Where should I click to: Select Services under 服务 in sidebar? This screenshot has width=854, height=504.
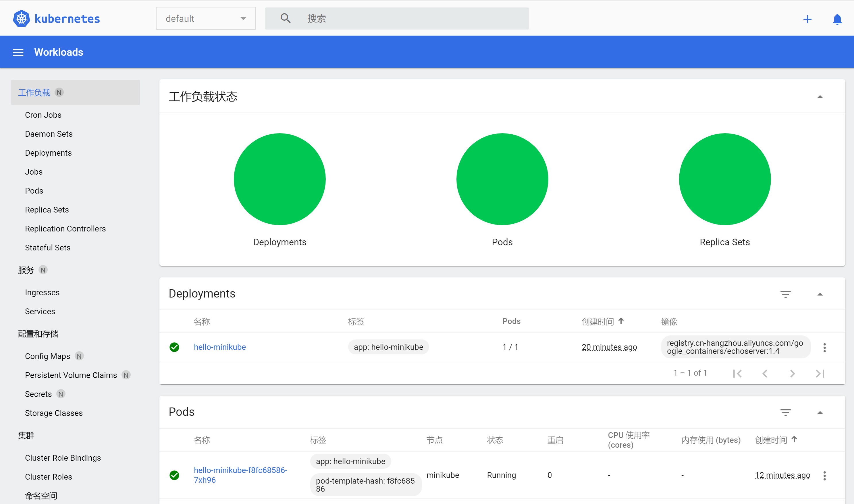[40, 311]
